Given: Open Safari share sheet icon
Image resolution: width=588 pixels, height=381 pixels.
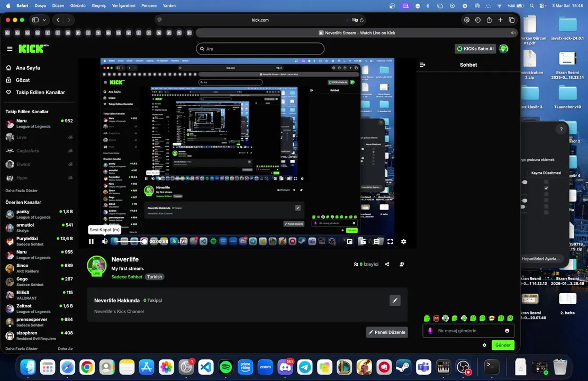Looking at the screenshot, I should [489, 20].
